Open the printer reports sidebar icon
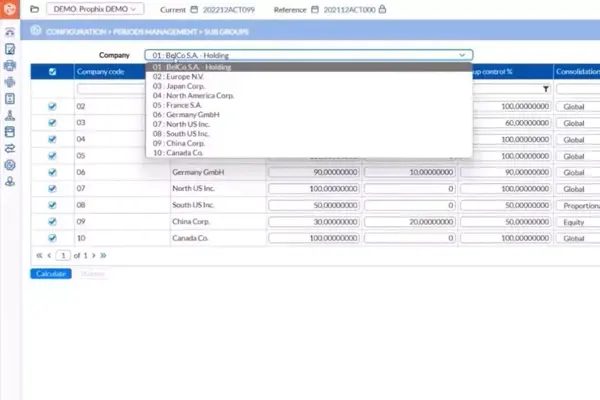This screenshot has height=400, width=600. click(x=10, y=65)
